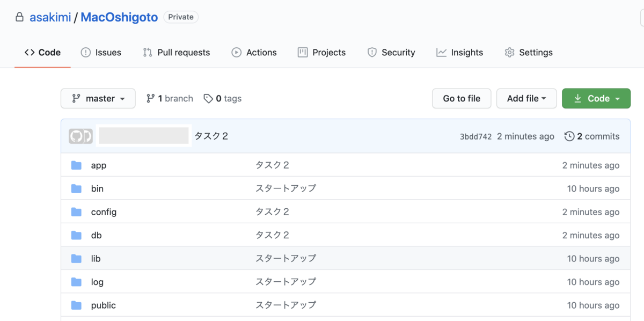The width and height of the screenshot is (644, 321).
Task: Open the Actions tab
Action: pos(261,52)
